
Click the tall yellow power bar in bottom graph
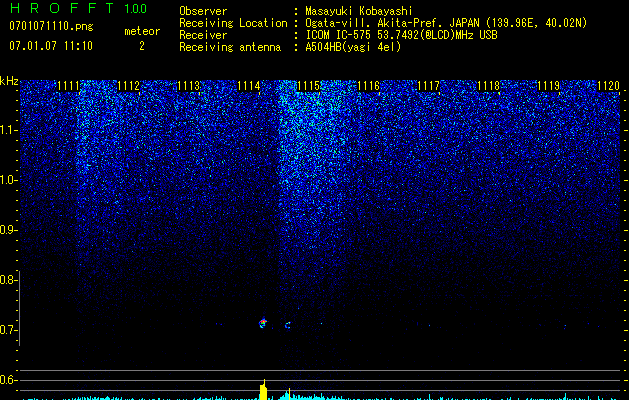[264, 390]
